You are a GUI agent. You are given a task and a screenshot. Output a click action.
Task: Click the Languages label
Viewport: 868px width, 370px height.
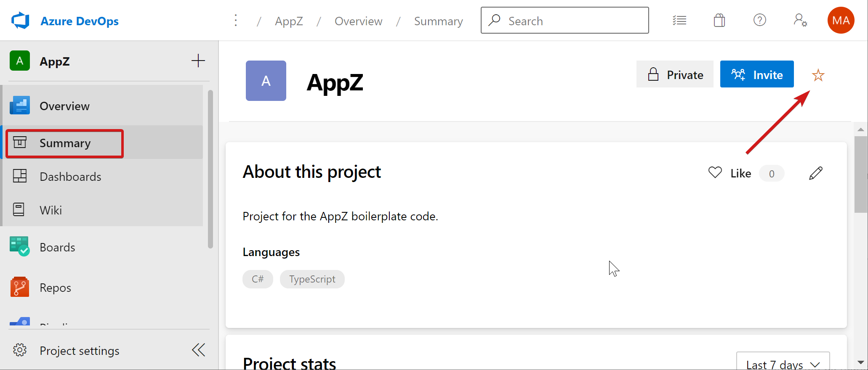[271, 252]
